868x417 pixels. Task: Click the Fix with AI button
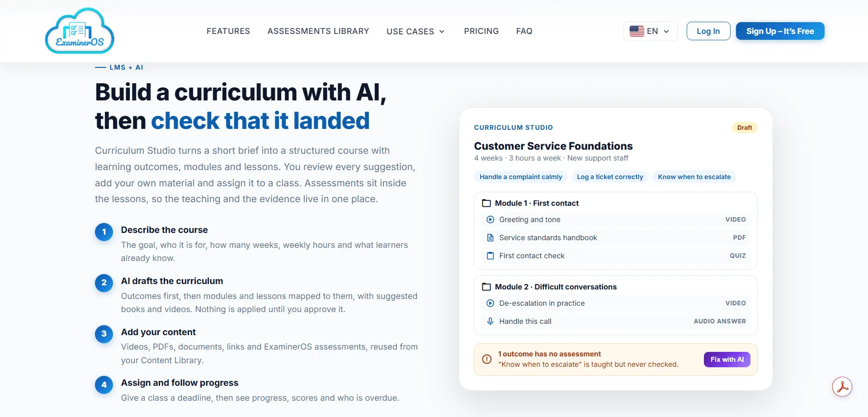(727, 360)
